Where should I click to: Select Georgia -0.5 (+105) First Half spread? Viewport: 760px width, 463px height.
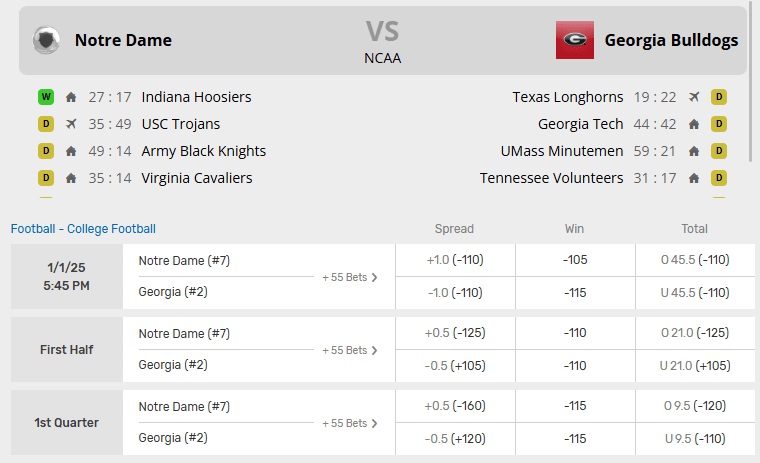tap(455, 366)
